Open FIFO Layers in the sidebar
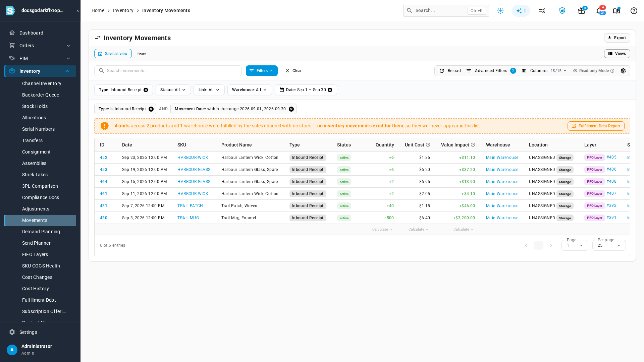 [35, 254]
